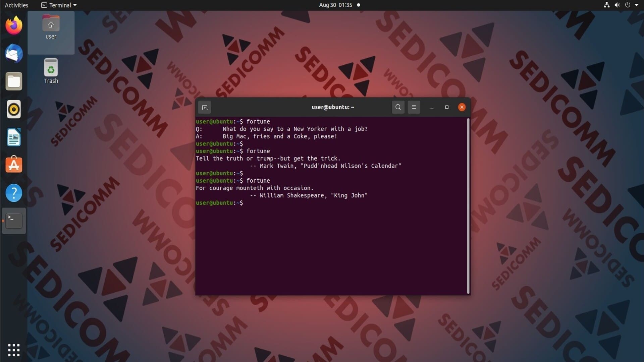The image size is (644, 362).
Task: Click the line 'Tell the truth or trump--but get the trick.'
Action: tap(268, 159)
